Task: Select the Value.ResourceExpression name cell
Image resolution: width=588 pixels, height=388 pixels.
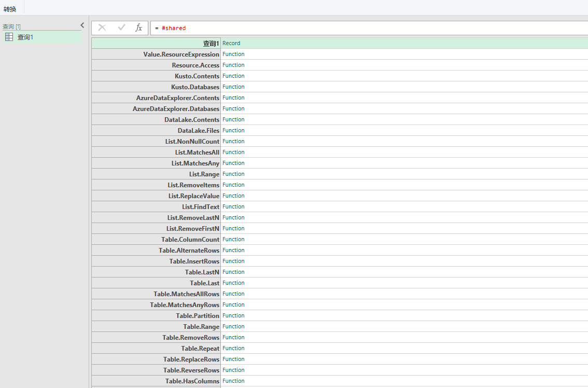Action: coord(156,54)
